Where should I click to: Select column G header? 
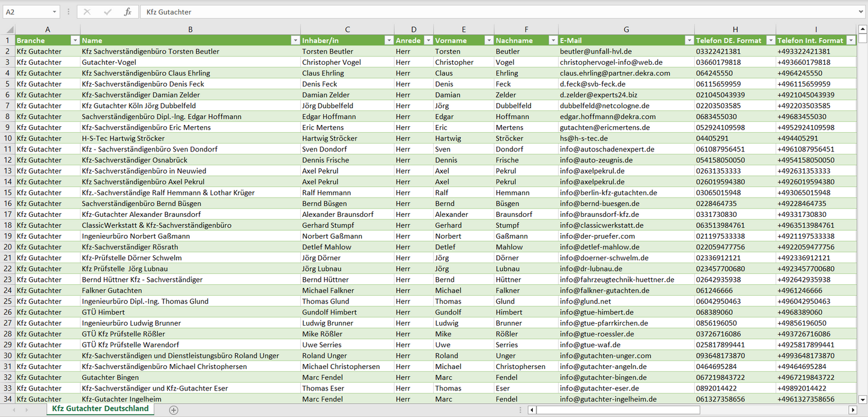click(626, 29)
